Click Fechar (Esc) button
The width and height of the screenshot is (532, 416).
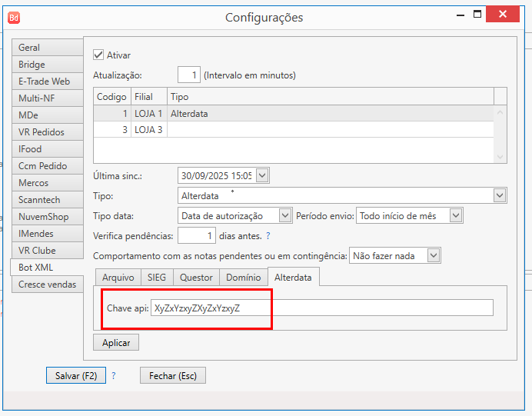click(172, 376)
